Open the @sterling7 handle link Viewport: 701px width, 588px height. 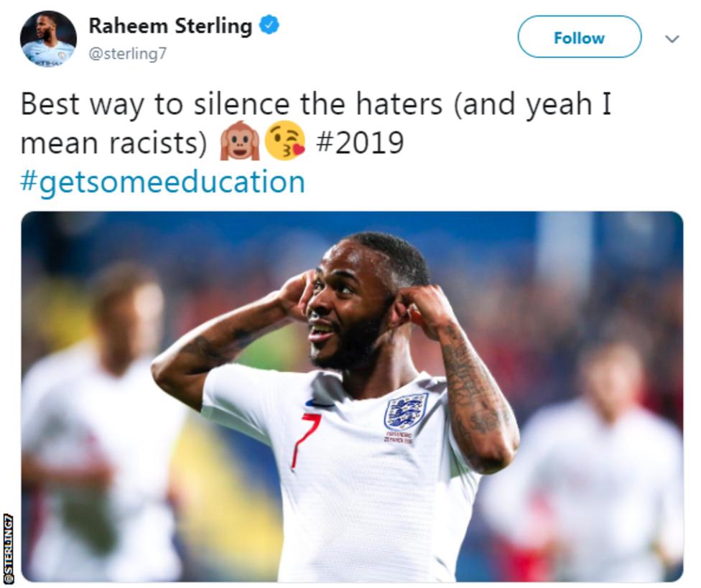(127, 54)
